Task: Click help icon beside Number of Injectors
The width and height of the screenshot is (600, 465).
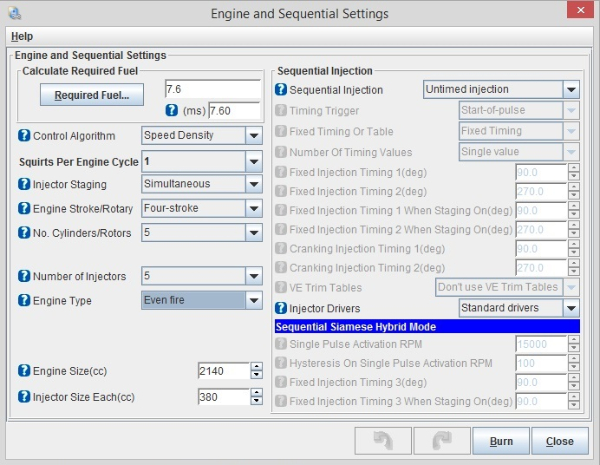Action: (x=25, y=275)
